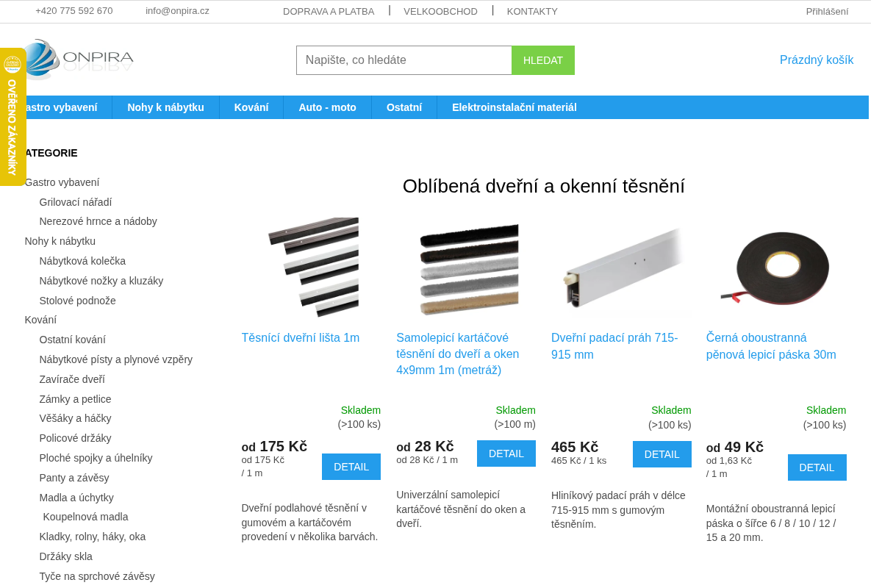Select Nohy k nábytku sidebar category
This screenshot has width=882, height=588.
60,241
